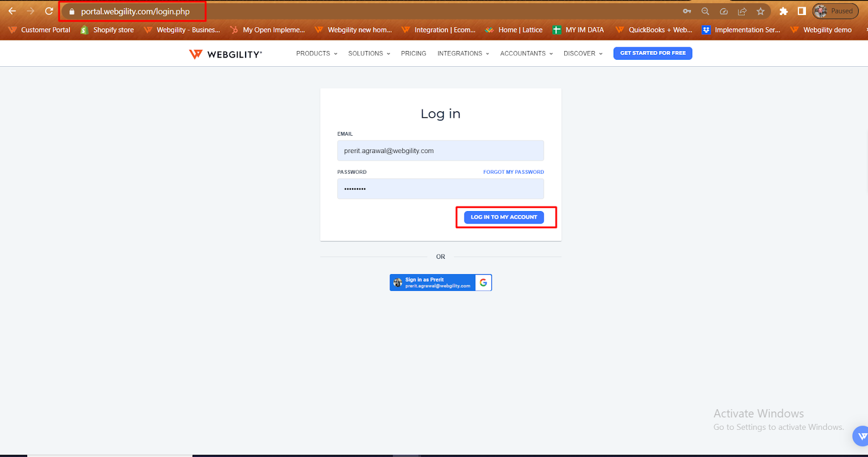The width and height of the screenshot is (868, 457).
Task: Click into the PASSWORD input field
Action: 441,189
